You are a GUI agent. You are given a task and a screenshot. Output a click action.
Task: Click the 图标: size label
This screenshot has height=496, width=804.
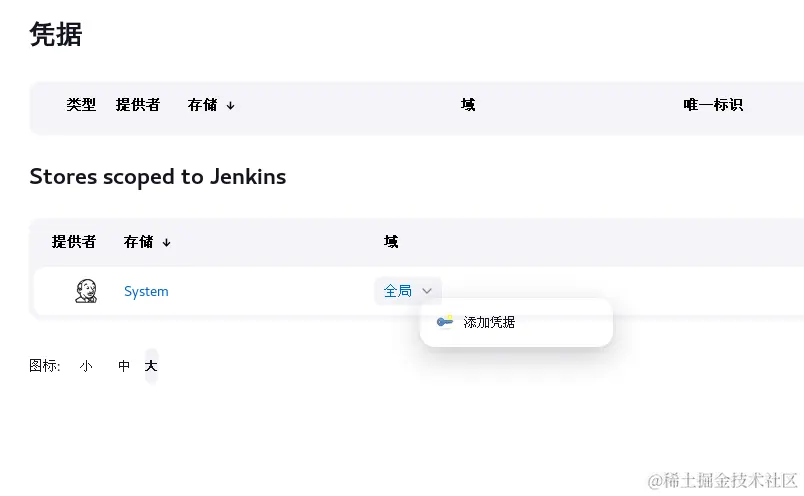point(45,366)
